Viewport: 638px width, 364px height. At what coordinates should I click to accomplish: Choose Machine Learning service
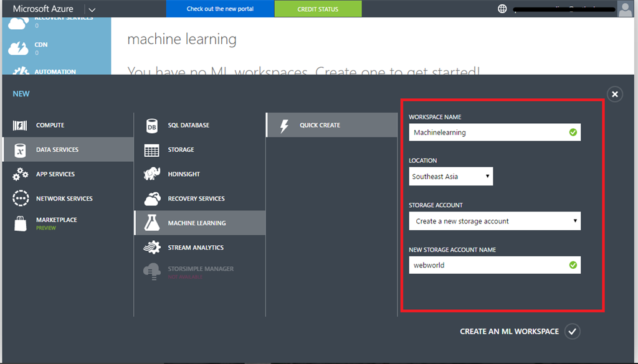[x=200, y=223]
